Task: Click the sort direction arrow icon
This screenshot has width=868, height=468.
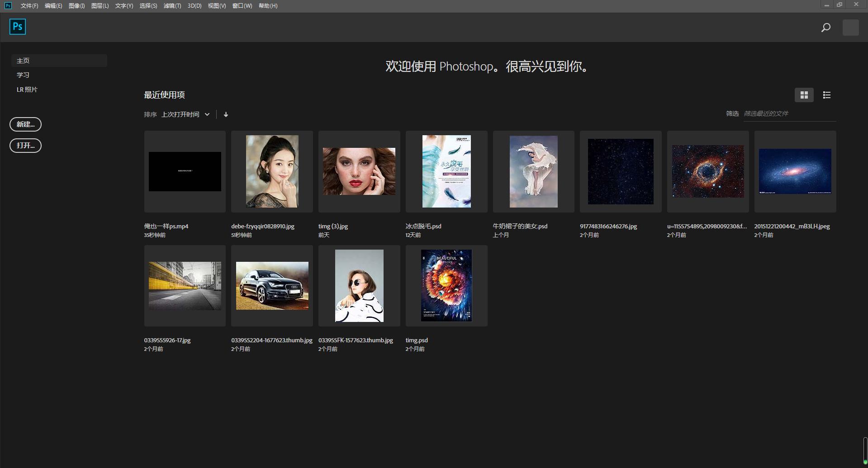Action: coord(226,114)
